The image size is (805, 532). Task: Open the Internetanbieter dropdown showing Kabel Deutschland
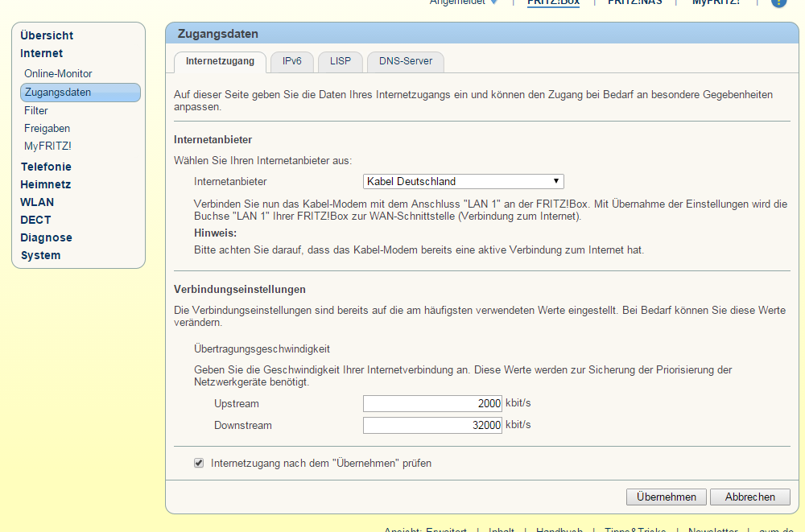point(463,181)
